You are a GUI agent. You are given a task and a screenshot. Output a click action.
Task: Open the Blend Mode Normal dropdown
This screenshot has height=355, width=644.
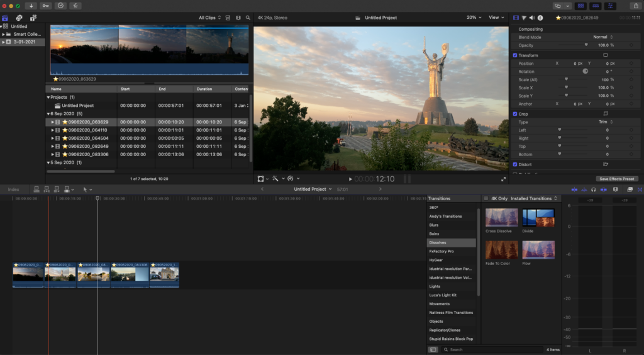603,37
